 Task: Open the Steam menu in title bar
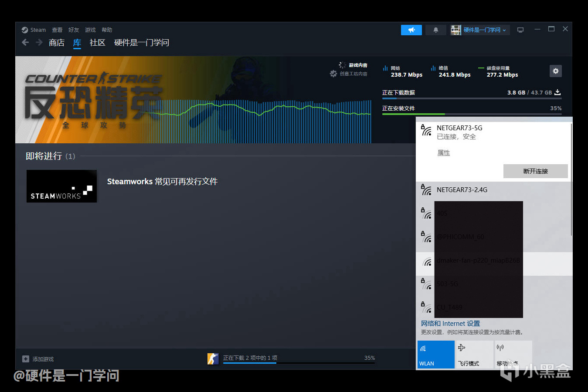(34, 30)
